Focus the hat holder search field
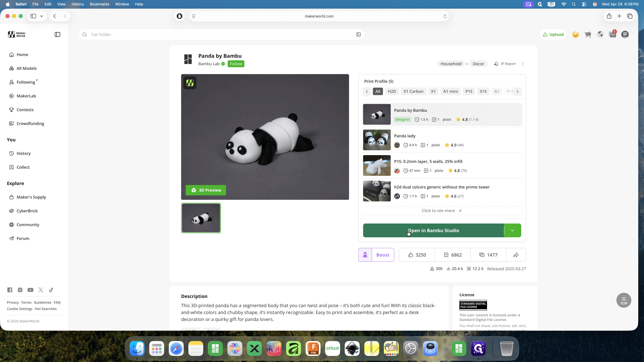 point(222,35)
